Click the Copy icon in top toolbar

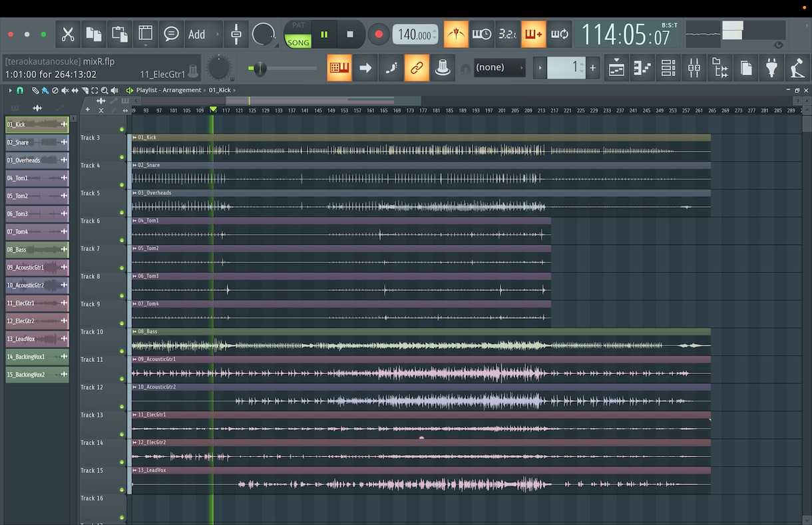tap(94, 34)
